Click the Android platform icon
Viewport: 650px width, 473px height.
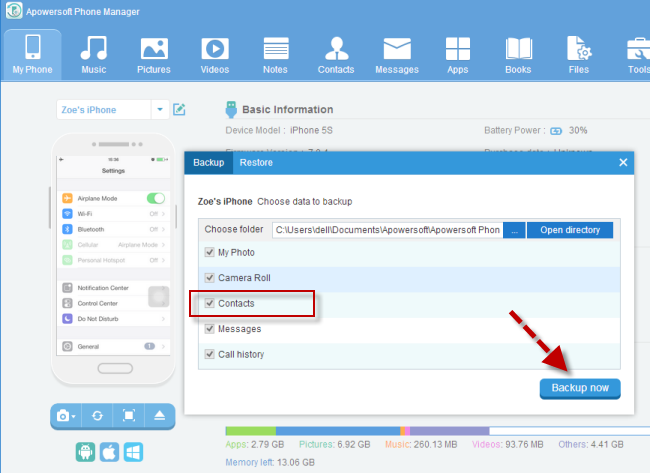(85, 452)
